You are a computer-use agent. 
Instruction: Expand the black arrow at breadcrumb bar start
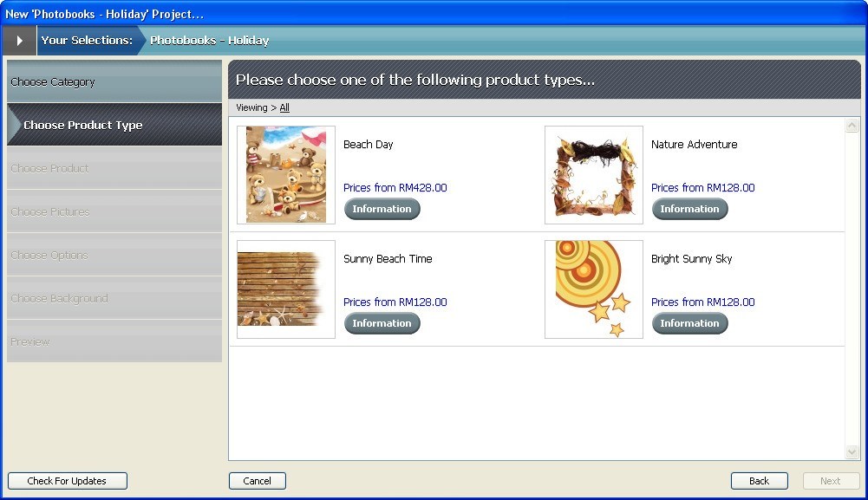(19, 40)
